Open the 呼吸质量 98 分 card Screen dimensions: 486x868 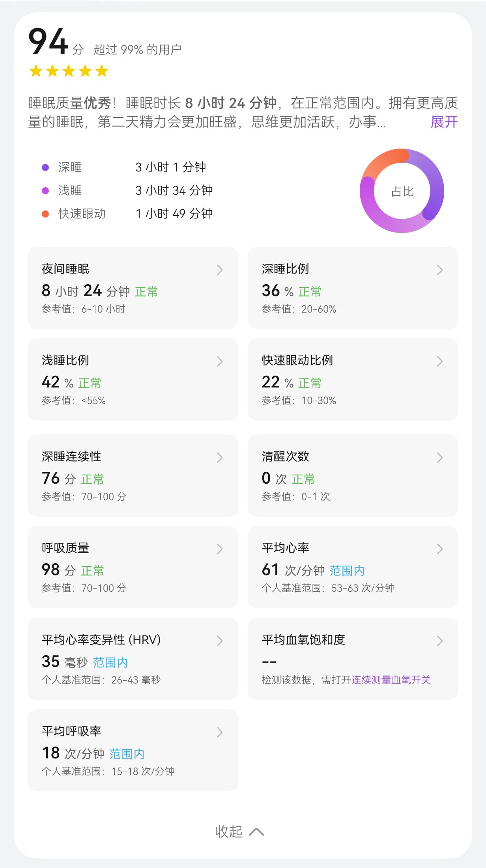[133, 567]
